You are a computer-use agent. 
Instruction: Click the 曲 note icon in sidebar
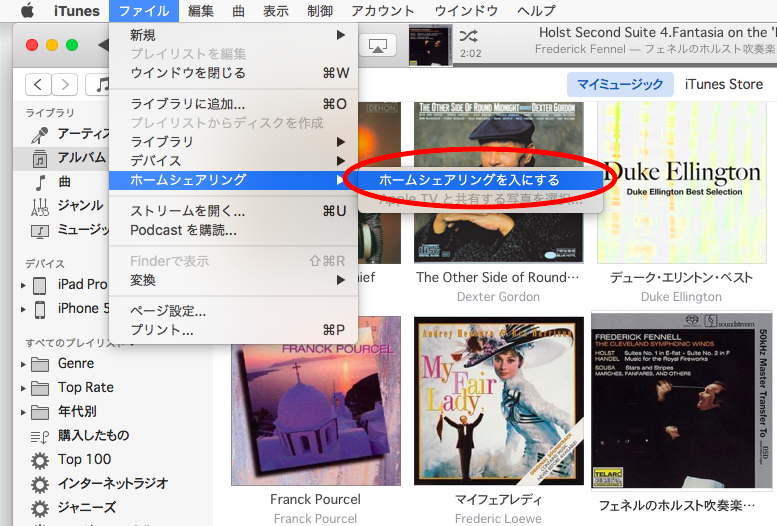click(x=40, y=182)
